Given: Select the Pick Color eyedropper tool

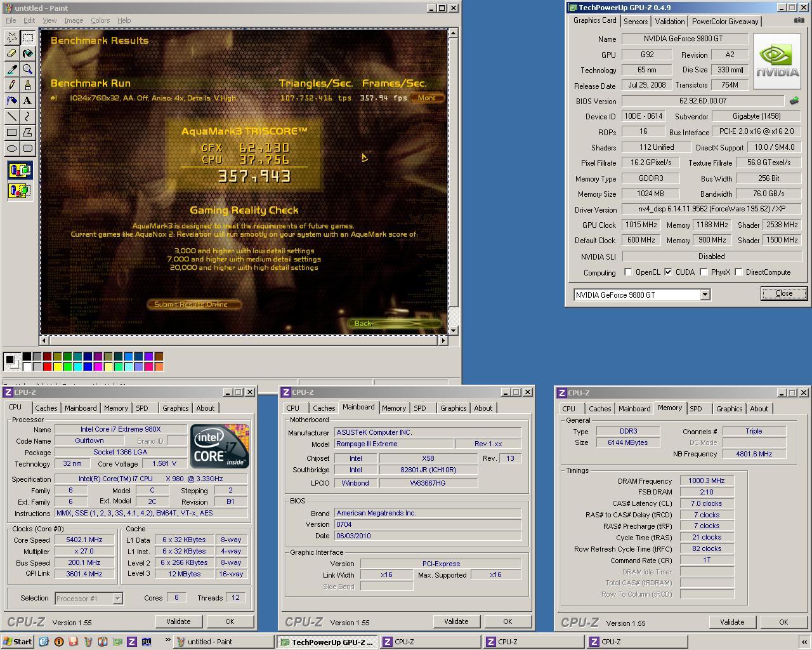Looking at the screenshot, I should pos(12,69).
